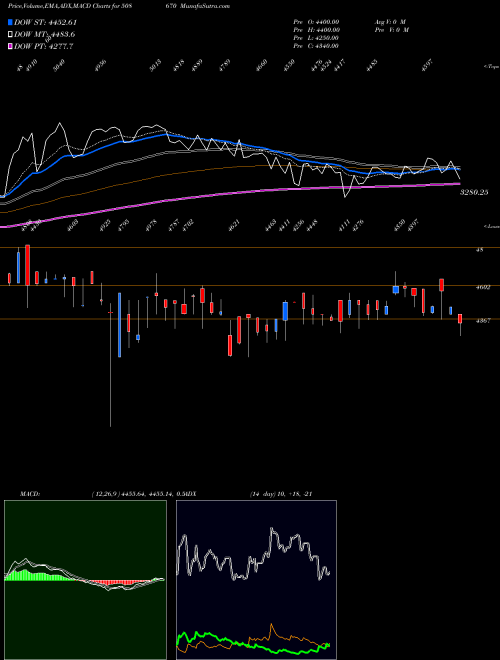Click the '<Lows' label on right
This screenshot has width=500, height=660.
tap(491, 226)
